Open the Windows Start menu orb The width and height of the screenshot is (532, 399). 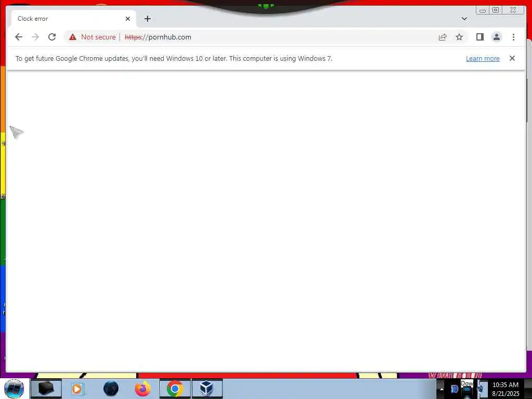pos(14,389)
